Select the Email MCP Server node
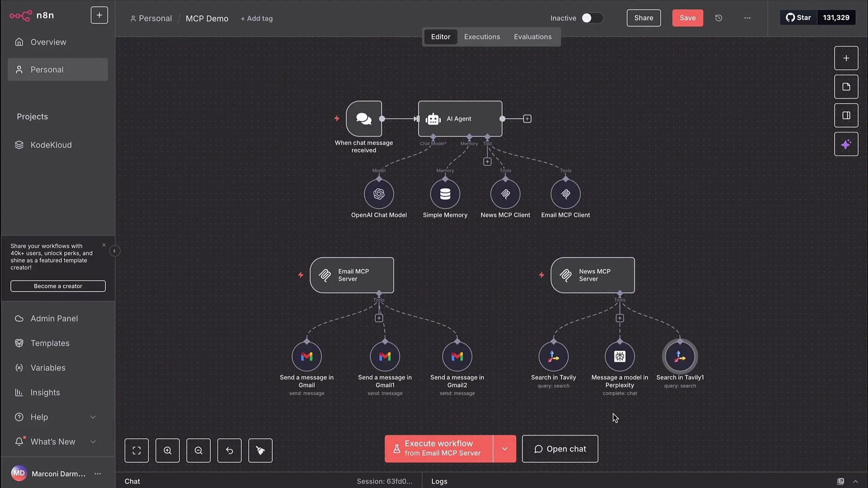868x488 pixels. point(352,275)
